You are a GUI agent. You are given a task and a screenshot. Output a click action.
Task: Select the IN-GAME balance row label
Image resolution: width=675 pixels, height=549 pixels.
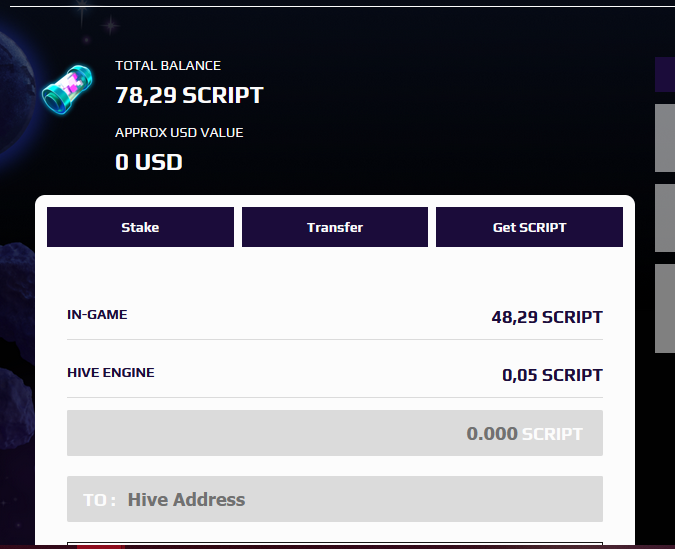pos(97,314)
